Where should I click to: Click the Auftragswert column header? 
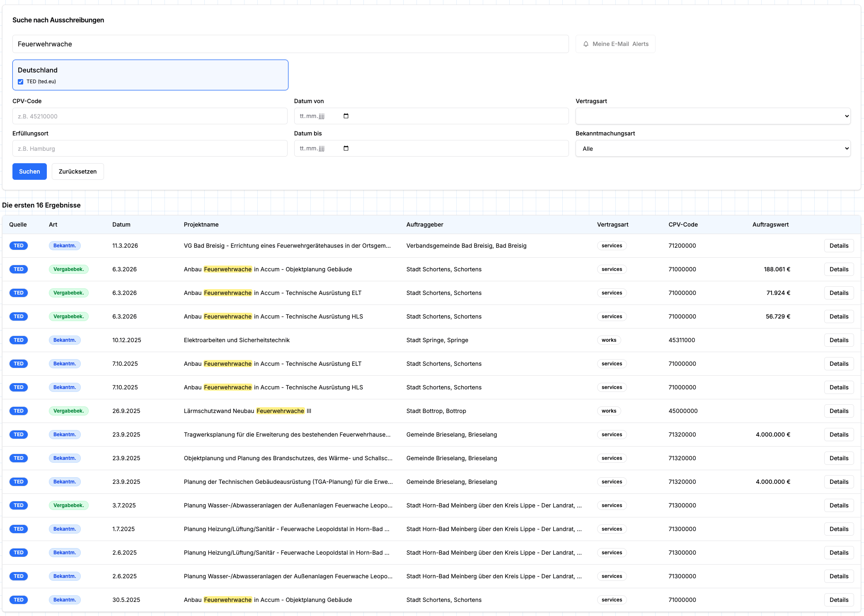[770, 225]
